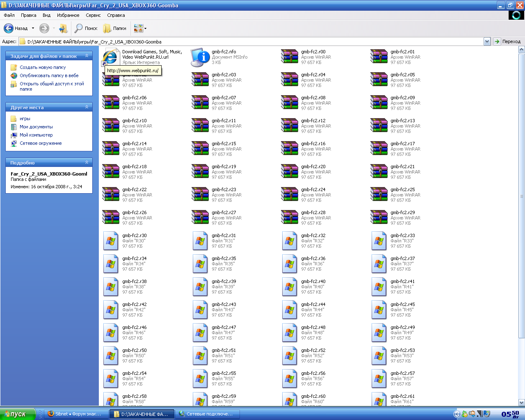The image size is (525, 420).
Task: Open the Назад history dropdown arrow
Action: click(33, 28)
